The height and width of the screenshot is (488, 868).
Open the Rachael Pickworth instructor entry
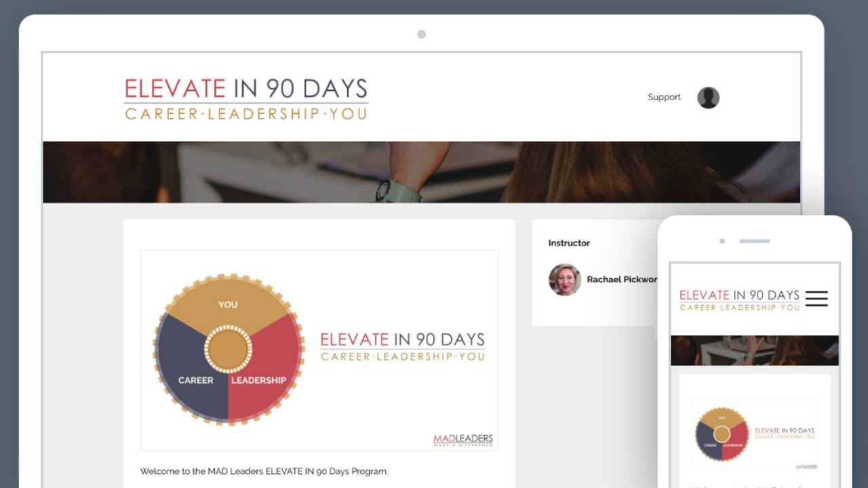(622, 279)
